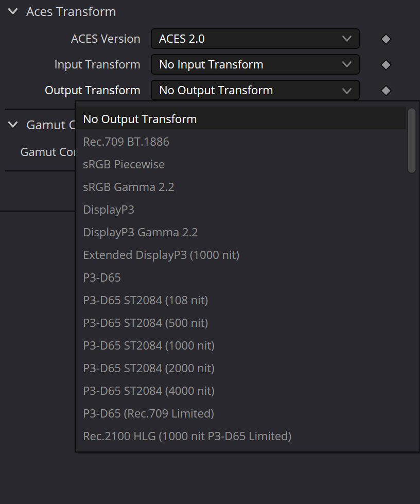Image resolution: width=420 pixels, height=504 pixels.
Task: Click the ACES Version label
Action: [x=106, y=39]
